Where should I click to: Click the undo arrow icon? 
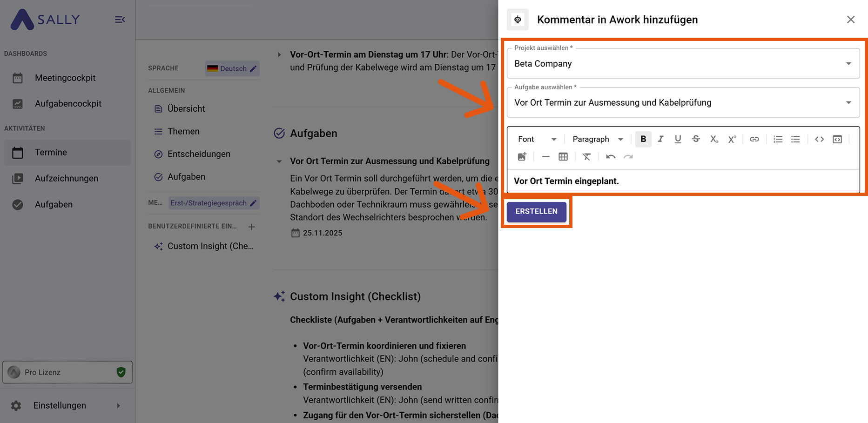611,157
